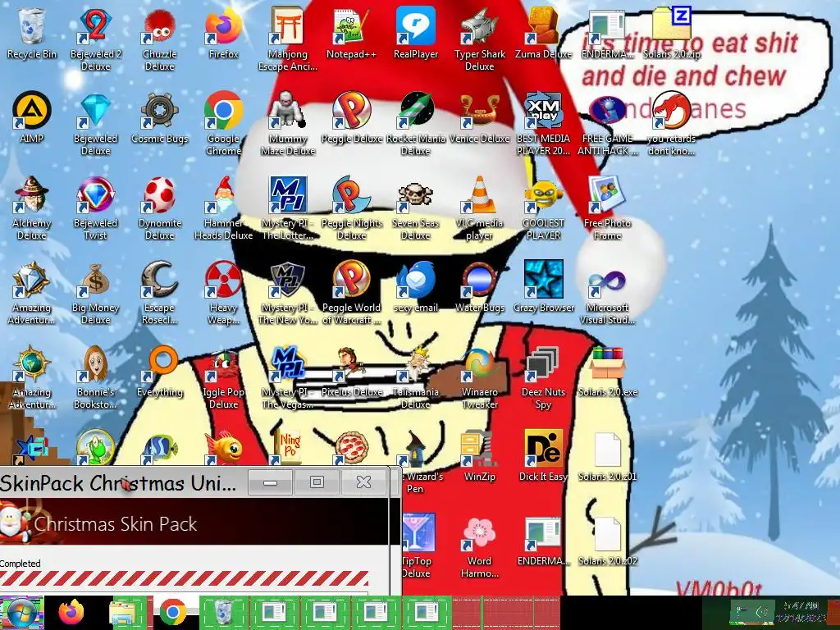840x630 pixels.
Task: Launch Alchemy Deluxe desktop icon
Action: pyautogui.click(x=32, y=208)
